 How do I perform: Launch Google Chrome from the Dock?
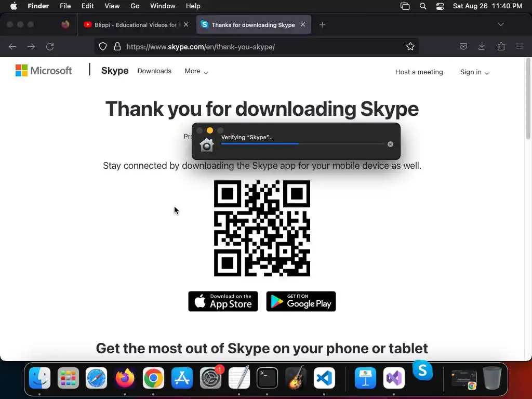pyautogui.click(x=153, y=378)
